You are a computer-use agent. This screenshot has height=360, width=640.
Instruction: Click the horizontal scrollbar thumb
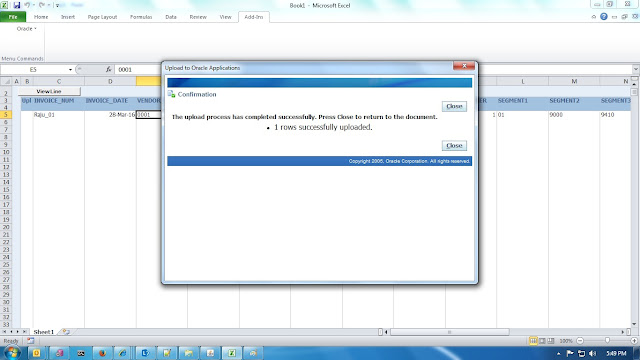coord(449,332)
